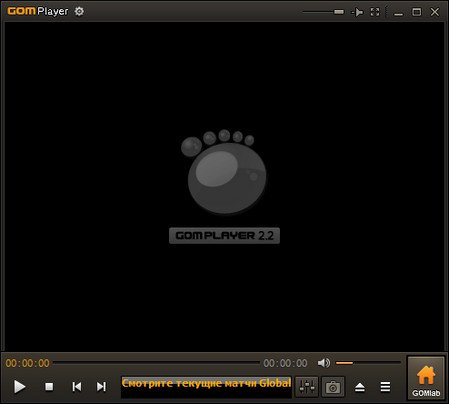Click the scrolling 'Смотрите текущие матчи Global' banner
Screen dimensions: 449x404
coord(206,387)
